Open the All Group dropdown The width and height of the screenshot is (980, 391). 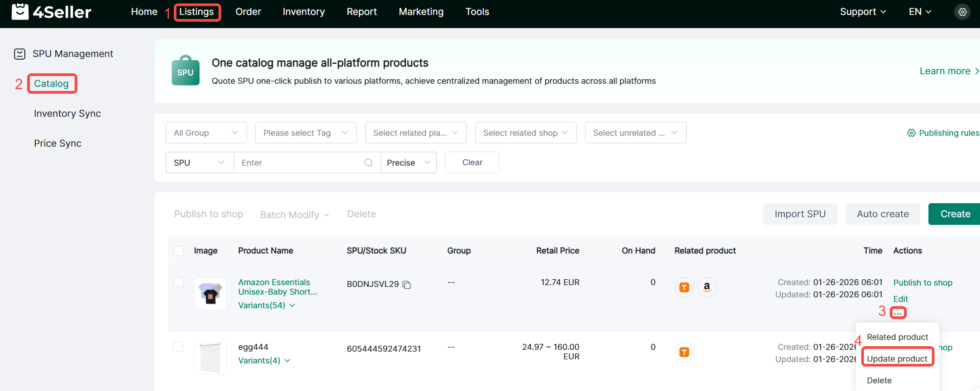[206, 133]
